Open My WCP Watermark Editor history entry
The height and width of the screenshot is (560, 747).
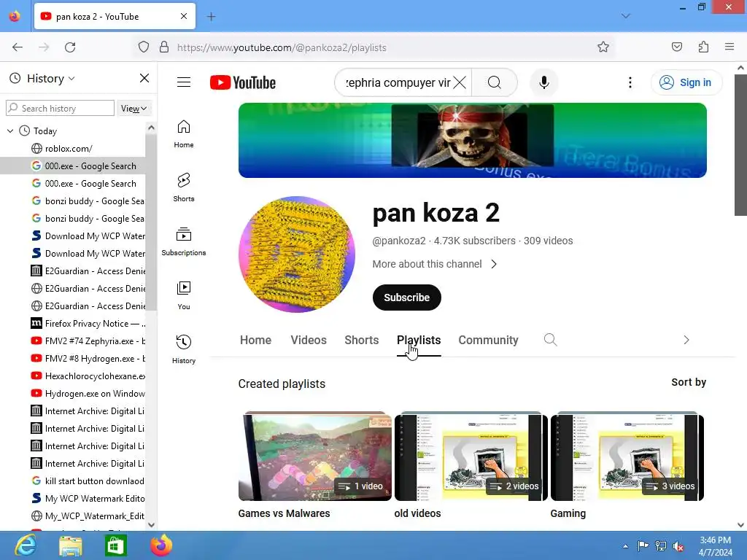88,499
